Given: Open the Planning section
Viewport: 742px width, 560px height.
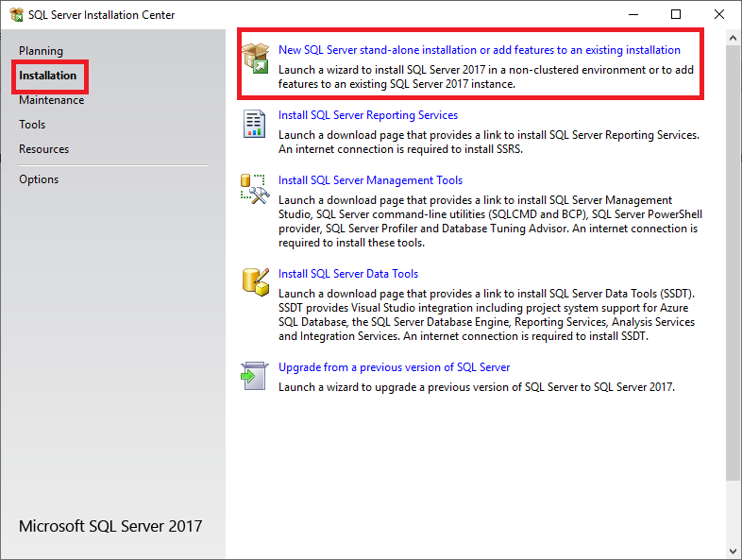Looking at the screenshot, I should tap(41, 51).
